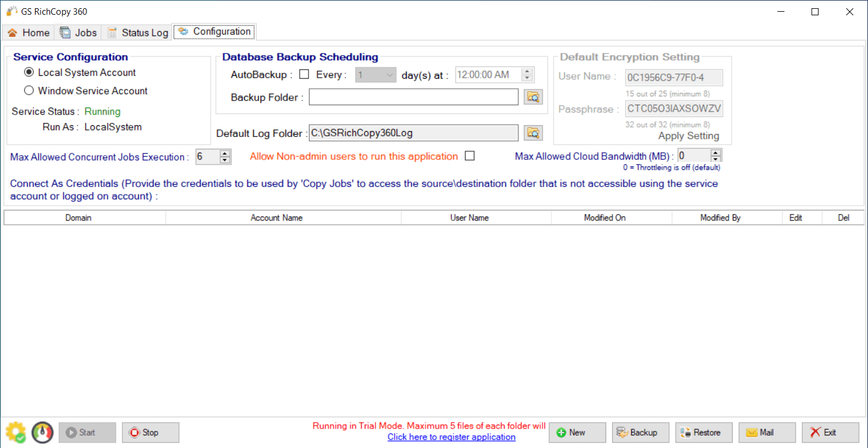
Task: Increase the AutoBackup time value
Action: (x=527, y=72)
